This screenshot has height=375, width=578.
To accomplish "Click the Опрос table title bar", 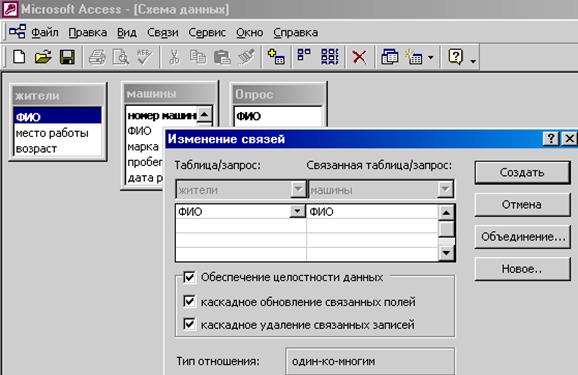I will [x=278, y=95].
